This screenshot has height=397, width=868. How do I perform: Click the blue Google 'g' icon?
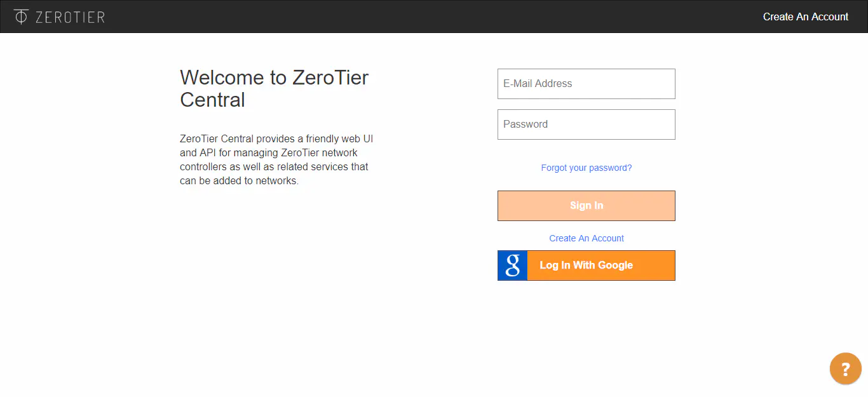(513, 266)
